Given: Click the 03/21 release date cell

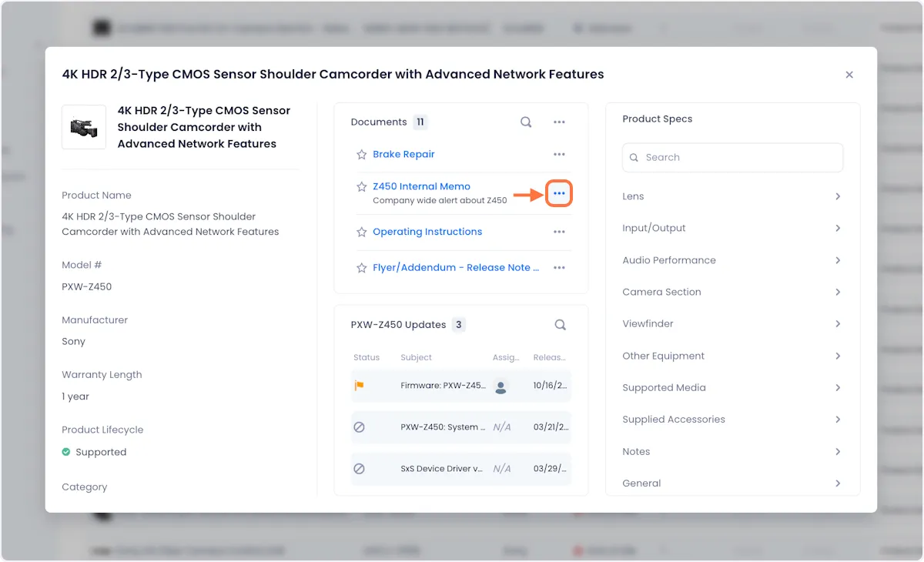Looking at the screenshot, I should (550, 427).
